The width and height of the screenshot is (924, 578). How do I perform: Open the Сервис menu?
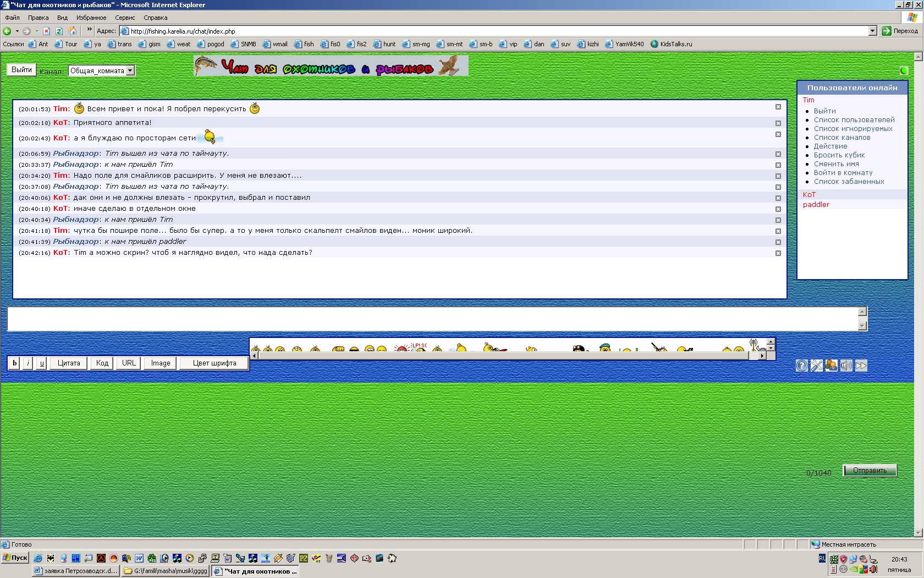[125, 18]
